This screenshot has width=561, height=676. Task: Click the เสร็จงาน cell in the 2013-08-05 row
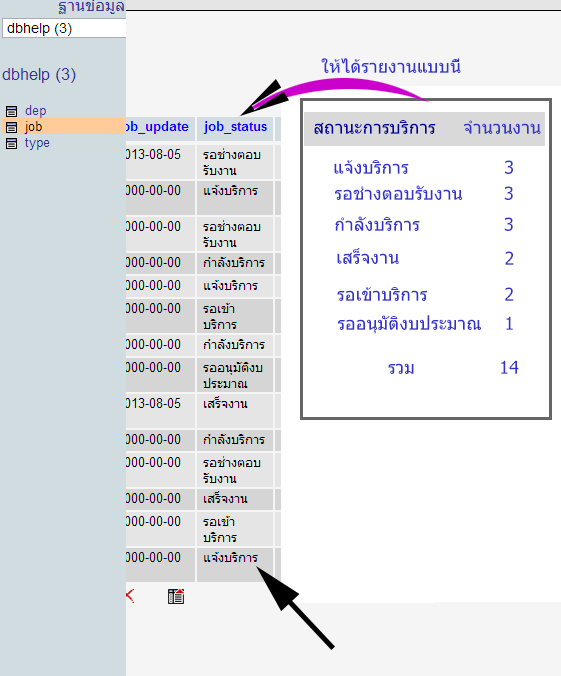coord(235,411)
